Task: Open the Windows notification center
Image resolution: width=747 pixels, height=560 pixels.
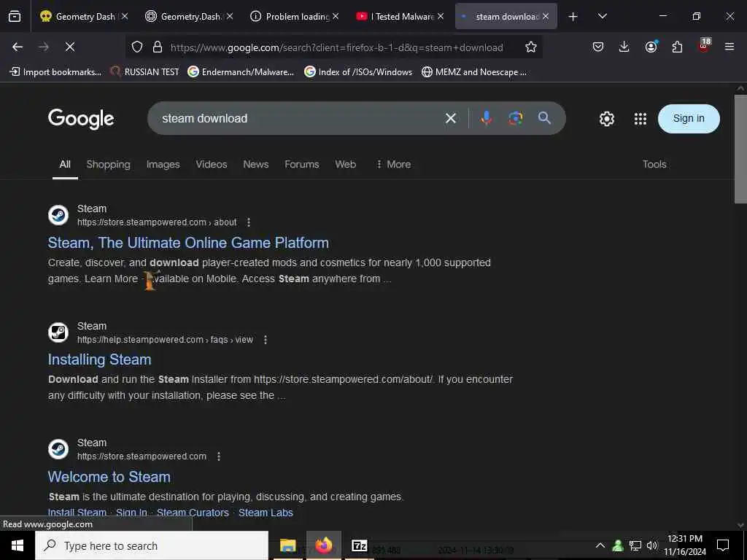Action: tap(723, 545)
